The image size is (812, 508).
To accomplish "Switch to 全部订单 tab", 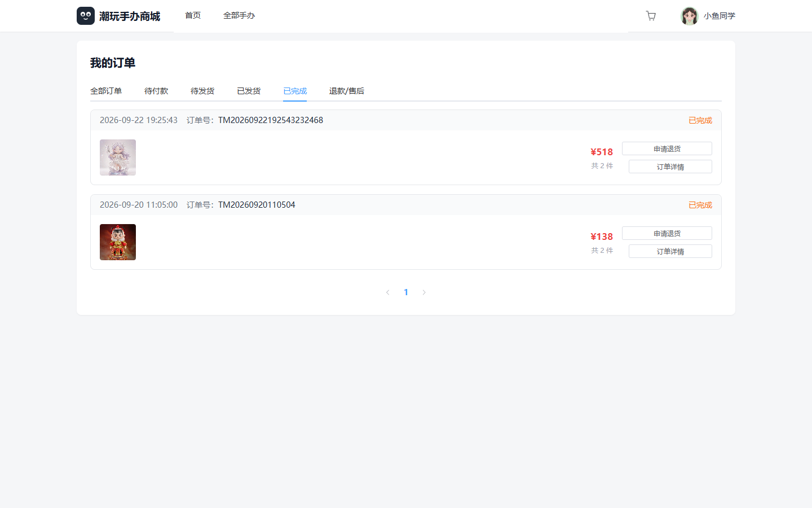I will pos(106,91).
